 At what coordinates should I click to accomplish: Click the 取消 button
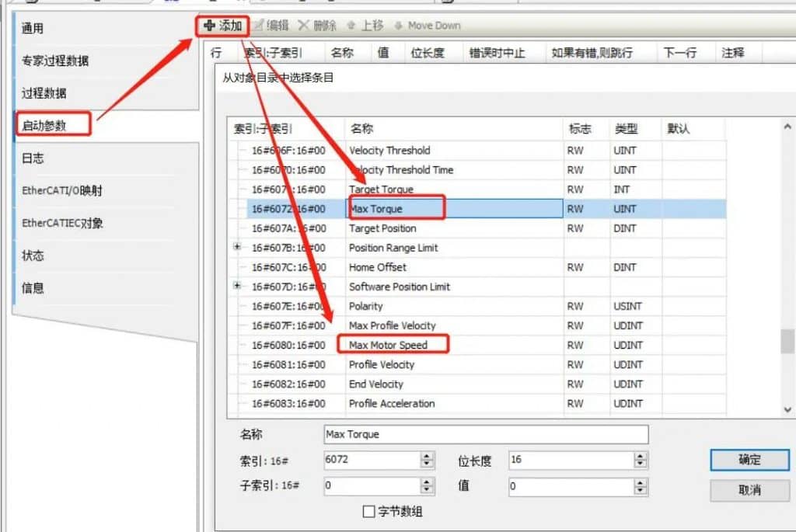749,490
